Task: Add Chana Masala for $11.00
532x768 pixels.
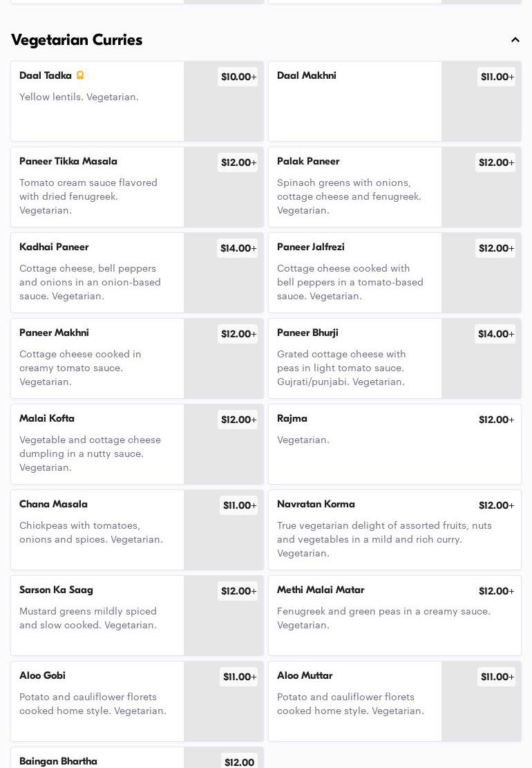Action: pos(239,505)
